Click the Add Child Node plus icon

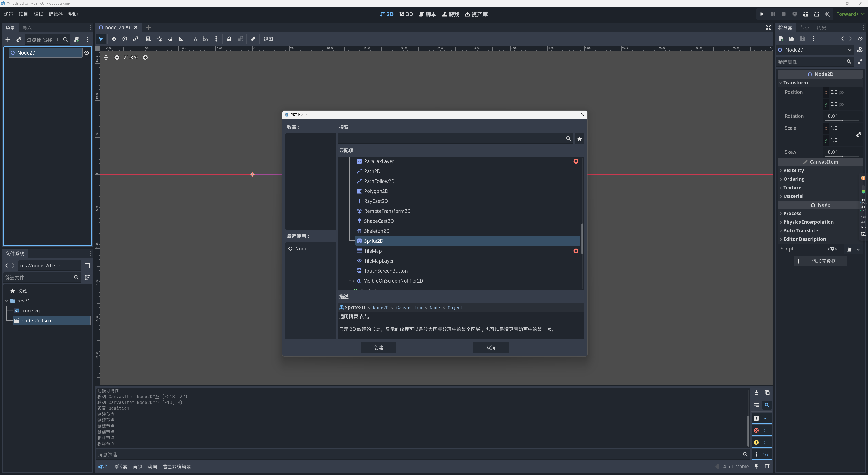coord(8,40)
